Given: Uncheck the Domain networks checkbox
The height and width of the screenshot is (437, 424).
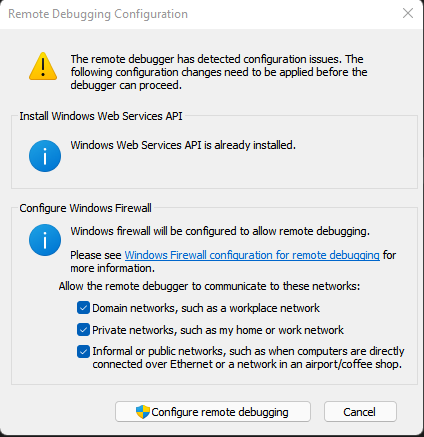Looking at the screenshot, I should pyautogui.click(x=83, y=308).
